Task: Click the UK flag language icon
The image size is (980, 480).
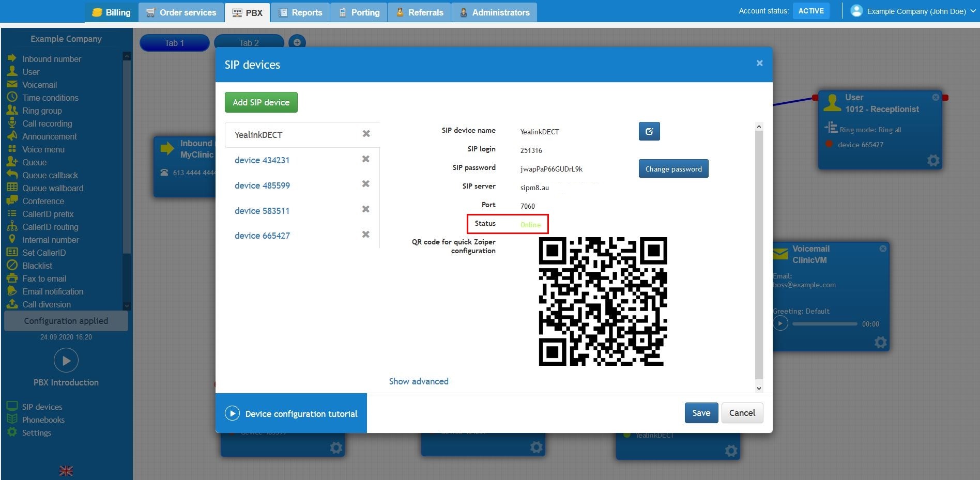Action: coord(66,471)
